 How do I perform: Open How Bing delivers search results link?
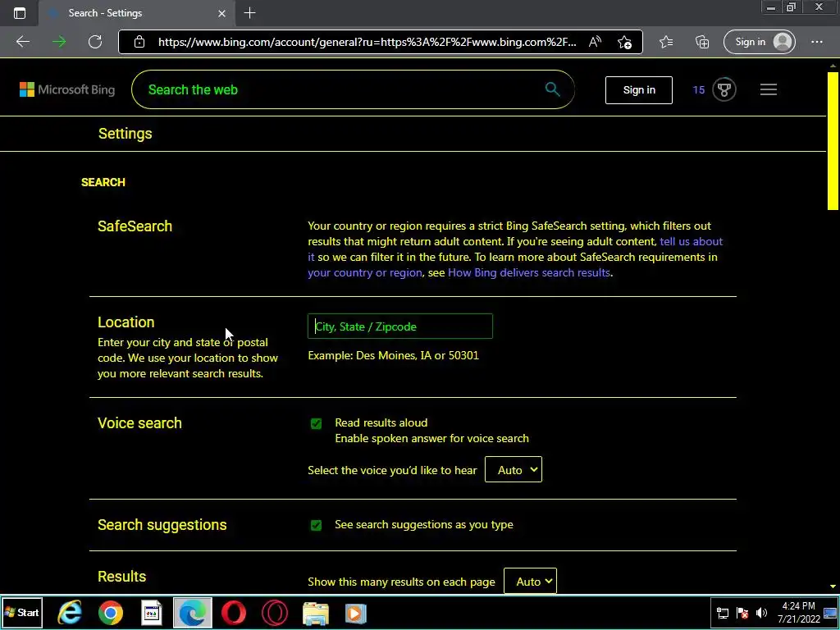coord(529,272)
